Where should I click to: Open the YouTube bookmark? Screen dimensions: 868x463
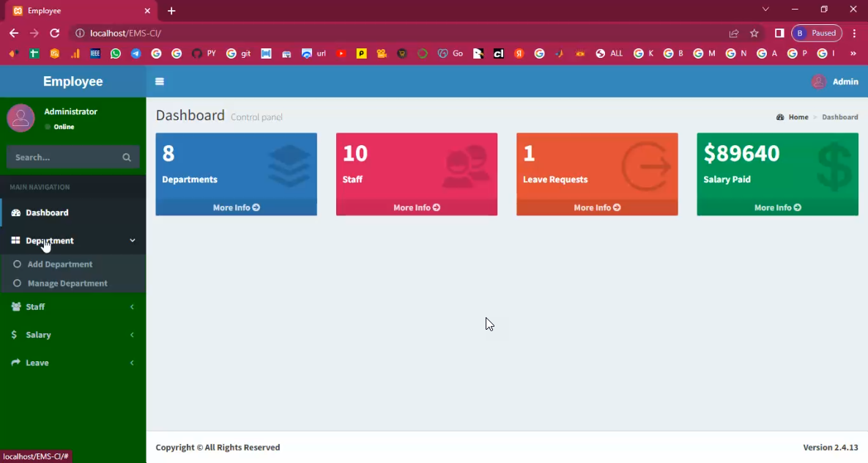coord(341,53)
